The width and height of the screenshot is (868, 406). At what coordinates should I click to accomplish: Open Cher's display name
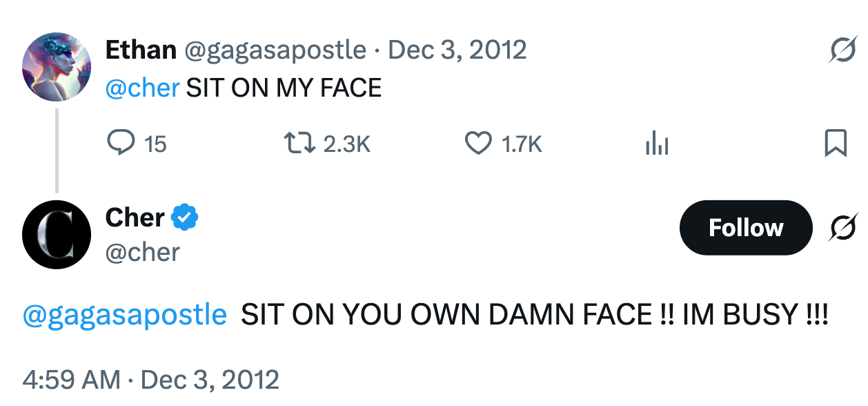click(133, 216)
